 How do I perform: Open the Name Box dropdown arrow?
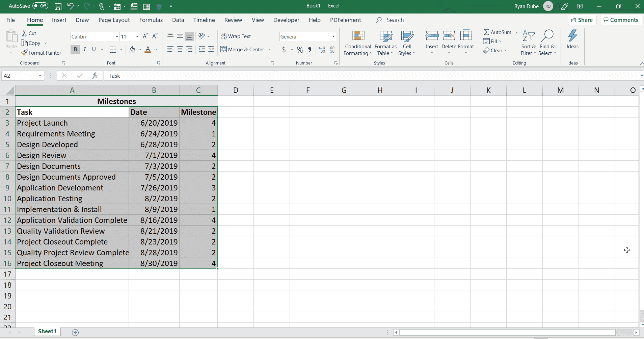click(40, 76)
